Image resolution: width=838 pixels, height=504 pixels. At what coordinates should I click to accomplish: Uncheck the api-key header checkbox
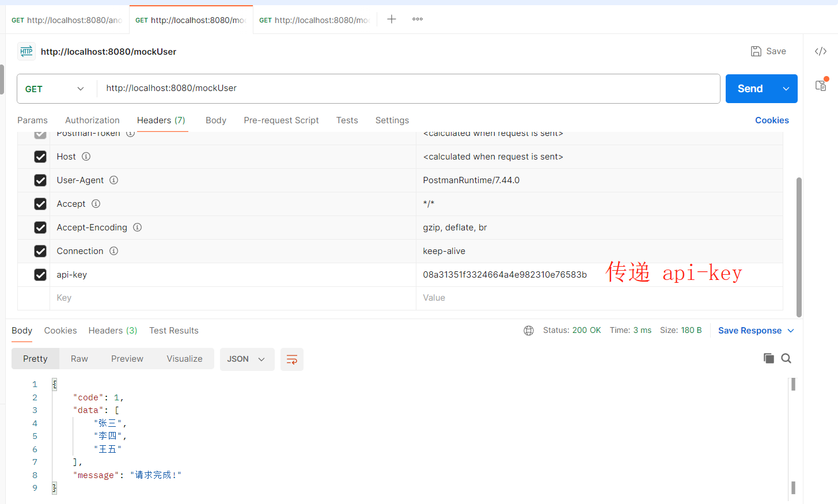[40, 275]
